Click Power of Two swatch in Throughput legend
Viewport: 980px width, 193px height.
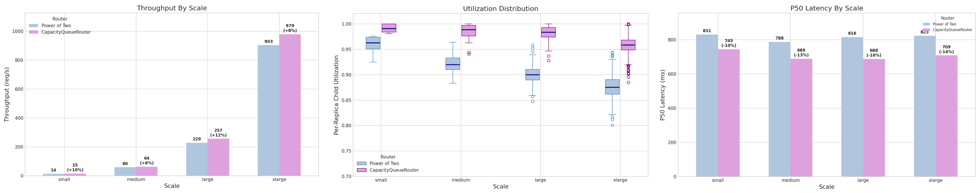coord(34,25)
